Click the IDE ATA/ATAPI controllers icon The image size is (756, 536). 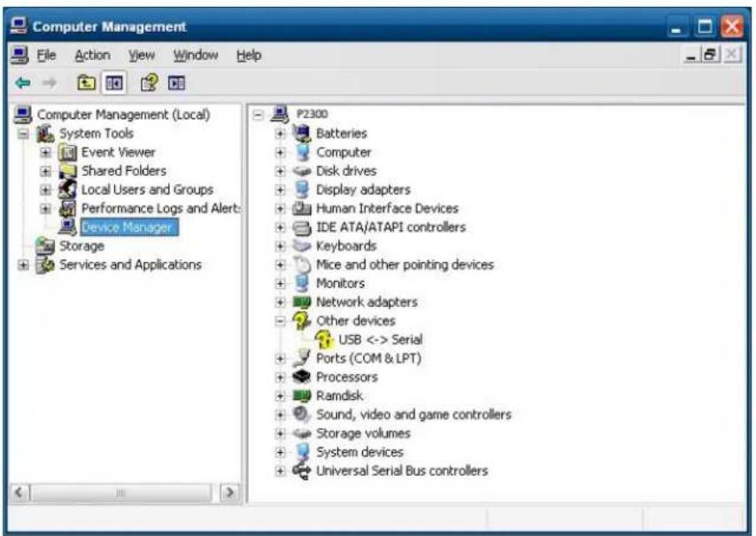(x=302, y=227)
